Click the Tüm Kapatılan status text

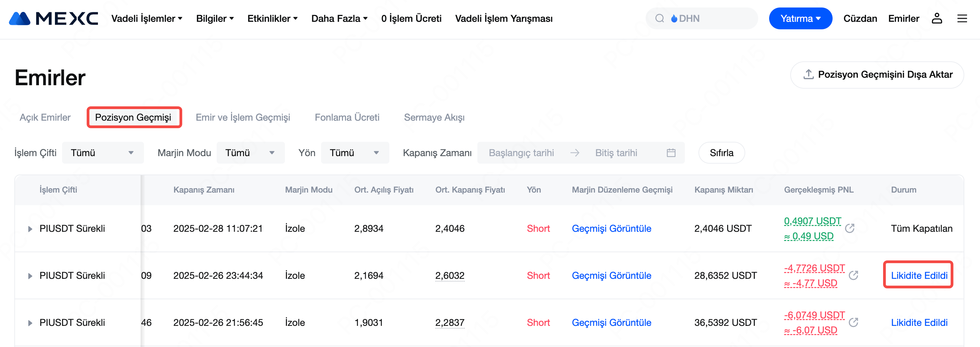pyautogui.click(x=921, y=228)
